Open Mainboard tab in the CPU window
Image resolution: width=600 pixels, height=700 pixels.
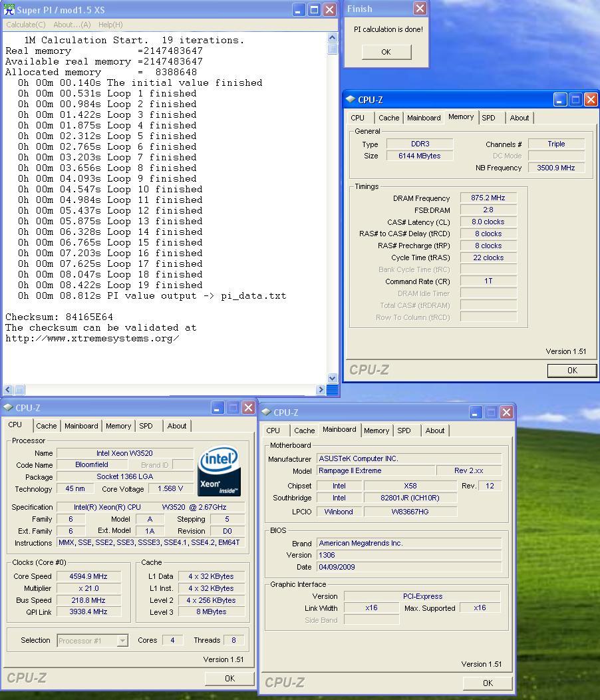(81, 426)
